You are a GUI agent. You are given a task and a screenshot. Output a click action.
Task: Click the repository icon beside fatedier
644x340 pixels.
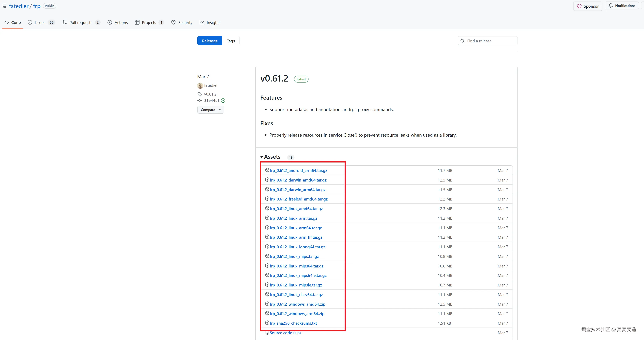tap(4, 6)
